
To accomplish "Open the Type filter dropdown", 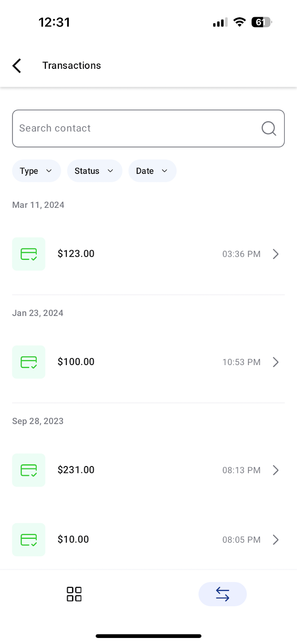I will pos(36,171).
